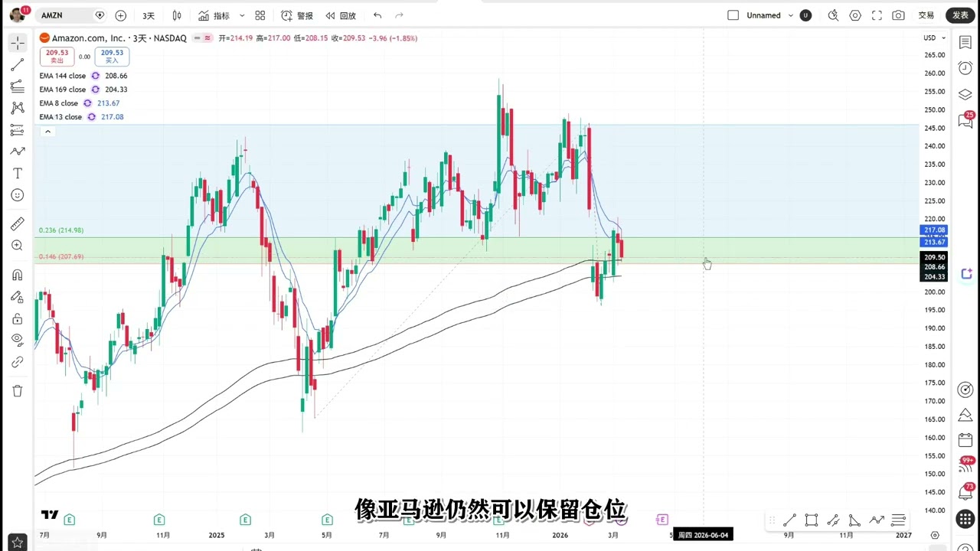Click the TradingView logo on chart
Viewport: 980px width, 551px height.
pos(50,514)
